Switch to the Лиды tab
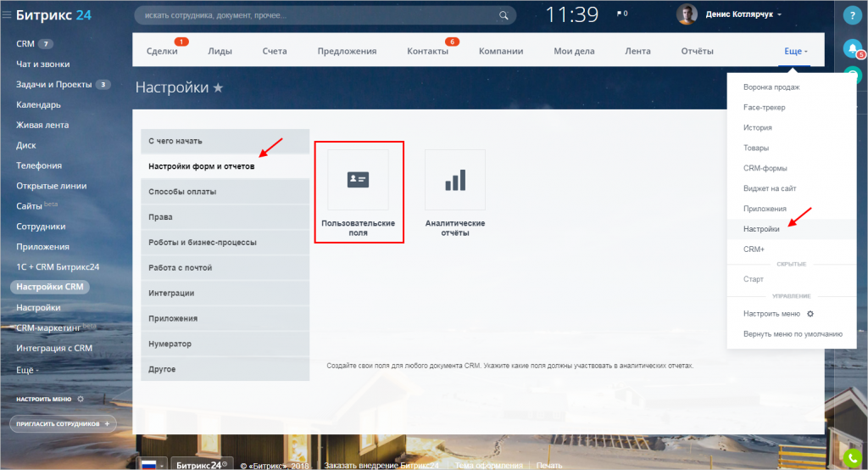868x470 pixels. coord(220,51)
